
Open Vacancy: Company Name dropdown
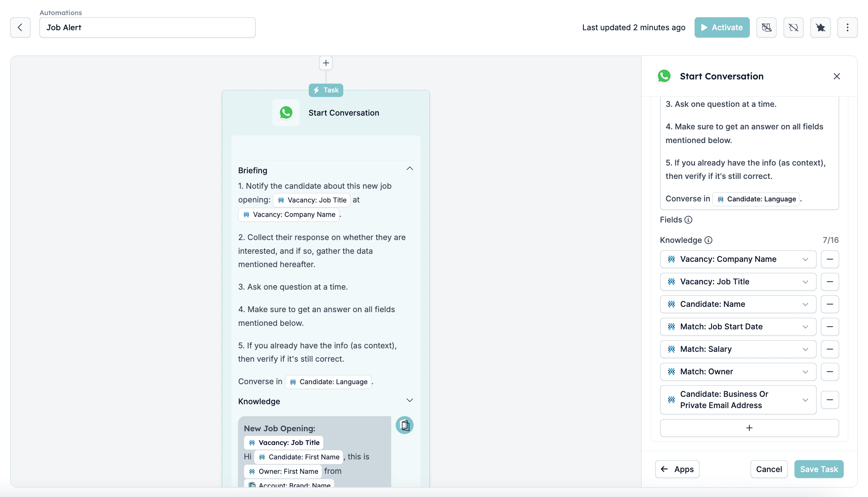pos(738,259)
